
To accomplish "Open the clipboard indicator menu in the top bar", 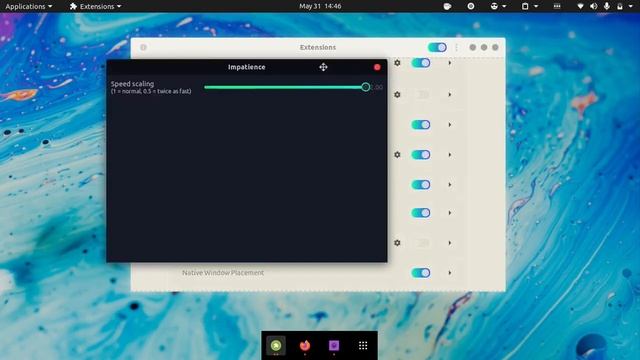I will coord(530,6).
